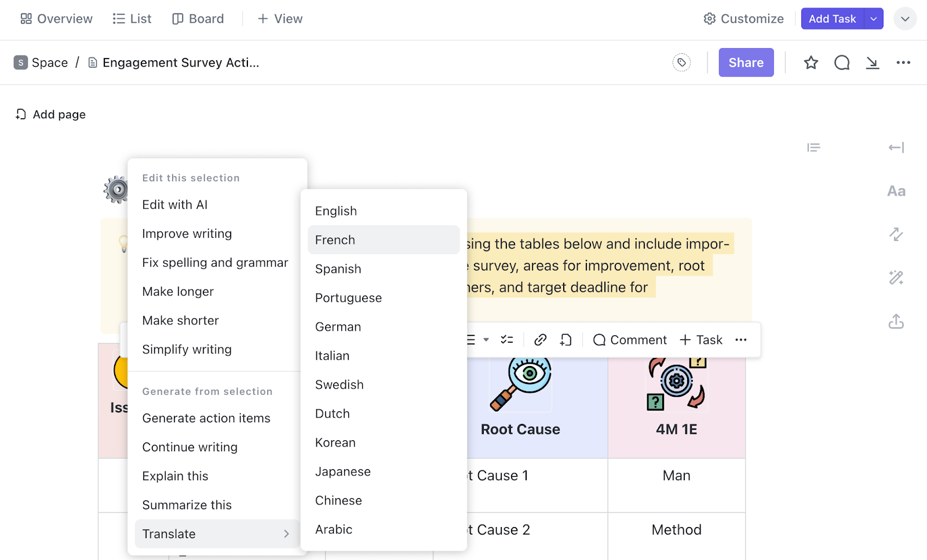Expand the Translate submenu
The height and width of the screenshot is (560, 927).
[x=169, y=533]
